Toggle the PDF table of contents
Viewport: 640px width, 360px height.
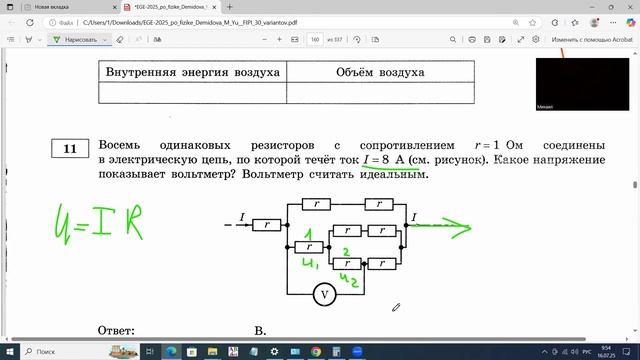[11, 40]
